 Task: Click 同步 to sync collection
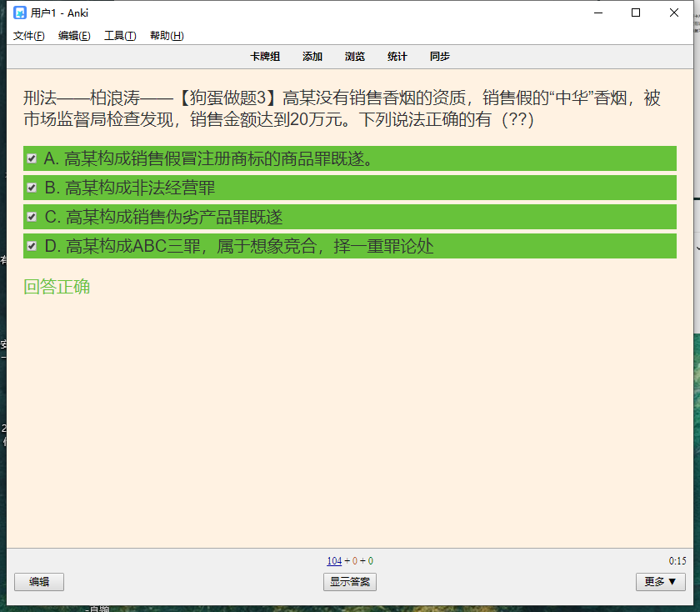(x=440, y=57)
